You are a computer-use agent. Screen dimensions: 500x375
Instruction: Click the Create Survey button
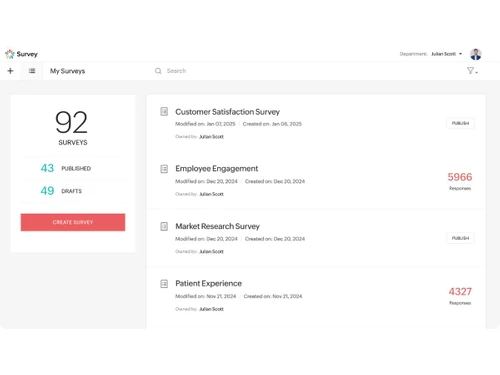point(73,222)
